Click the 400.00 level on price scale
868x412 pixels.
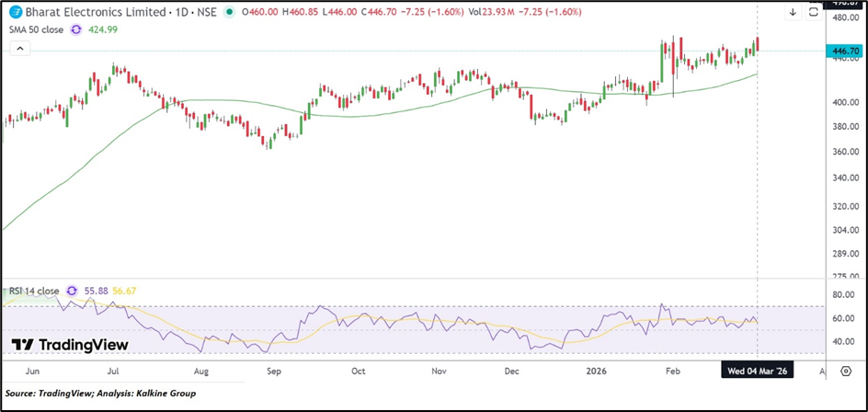(844, 102)
